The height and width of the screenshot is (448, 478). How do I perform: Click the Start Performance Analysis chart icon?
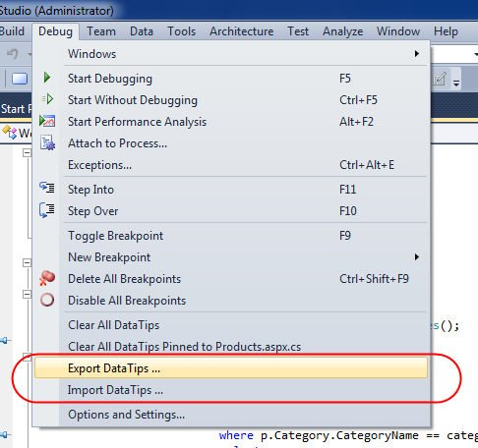(47, 121)
